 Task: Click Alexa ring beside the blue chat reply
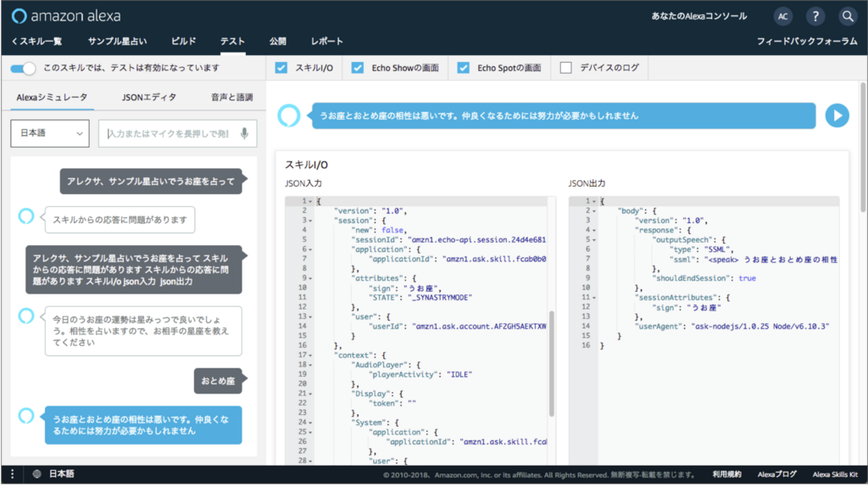[x=26, y=416]
